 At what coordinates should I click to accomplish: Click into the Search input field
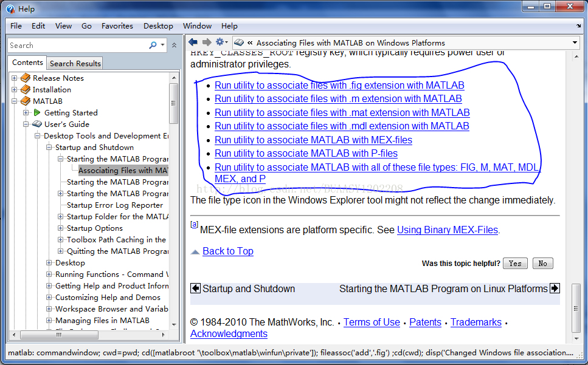click(78, 46)
